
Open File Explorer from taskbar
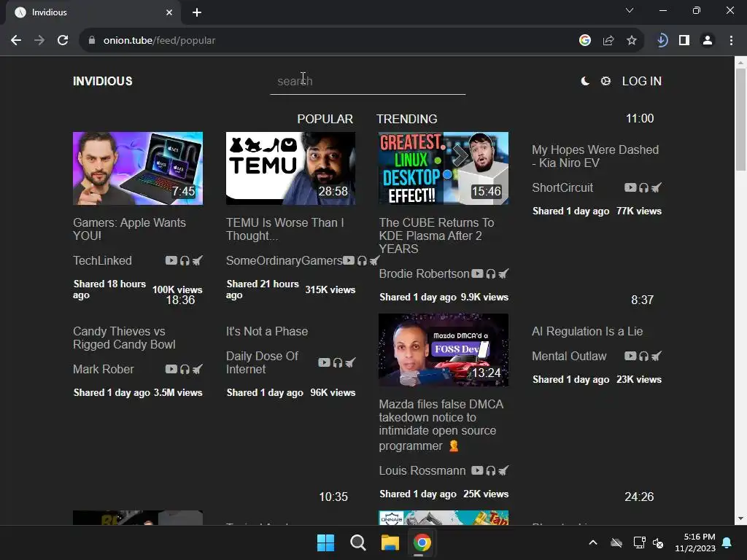(x=390, y=542)
